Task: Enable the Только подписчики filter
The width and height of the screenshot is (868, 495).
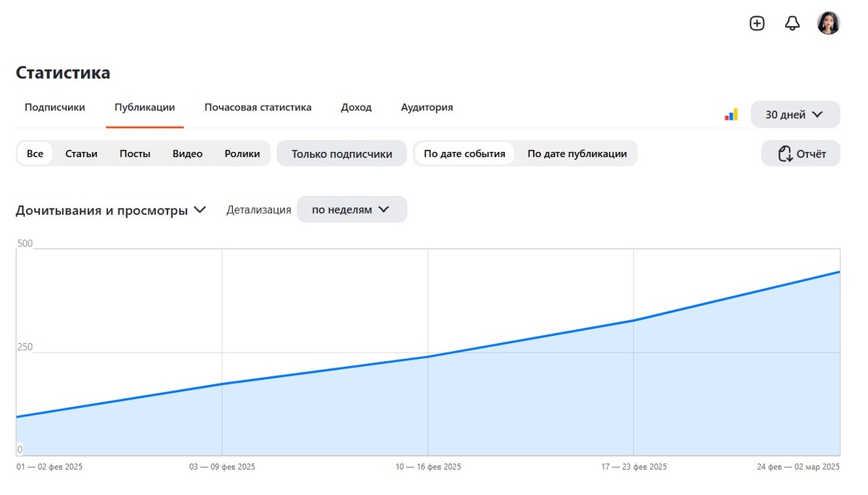Action: point(341,153)
